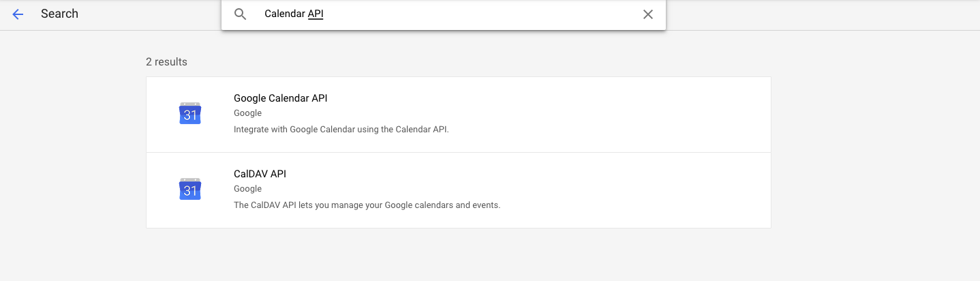Open the CalDAV API title link

(260, 174)
